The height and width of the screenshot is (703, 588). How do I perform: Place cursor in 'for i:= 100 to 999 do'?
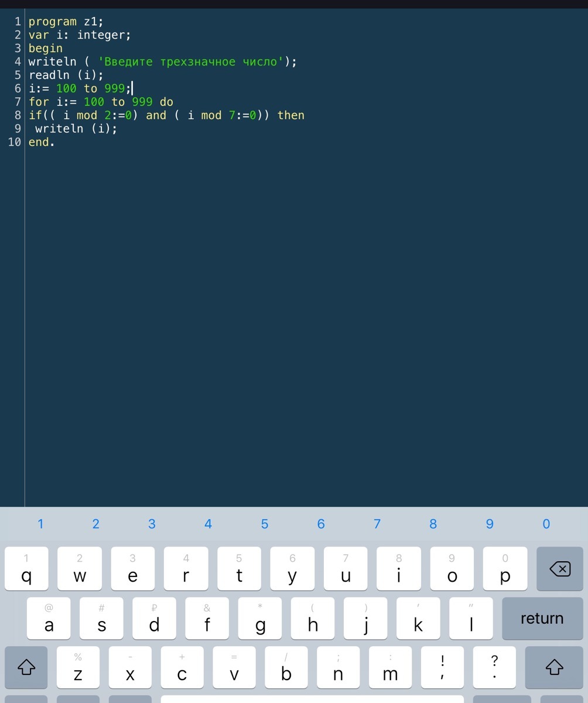coord(101,102)
